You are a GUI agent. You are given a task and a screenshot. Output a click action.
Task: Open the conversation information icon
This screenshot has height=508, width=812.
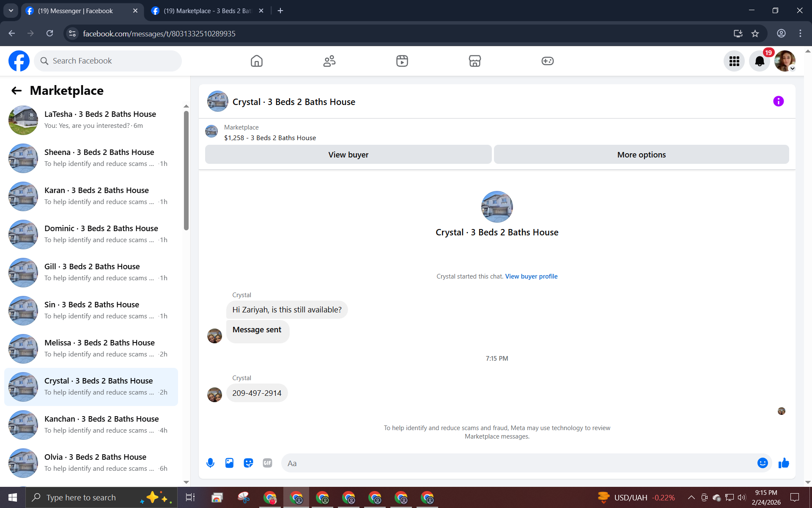tap(778, 101)
